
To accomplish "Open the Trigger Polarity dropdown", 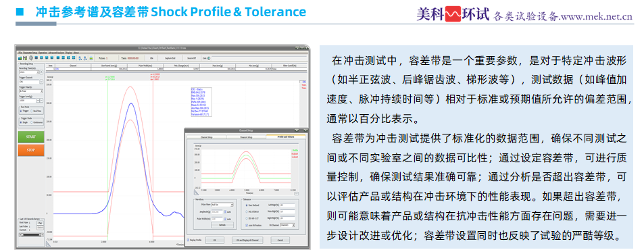I will click(31, 91).
